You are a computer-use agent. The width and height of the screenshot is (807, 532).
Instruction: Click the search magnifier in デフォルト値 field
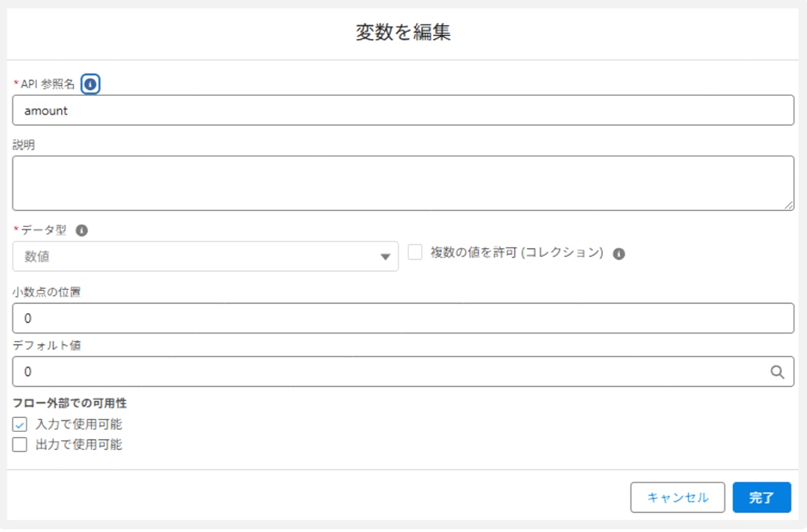777,372
